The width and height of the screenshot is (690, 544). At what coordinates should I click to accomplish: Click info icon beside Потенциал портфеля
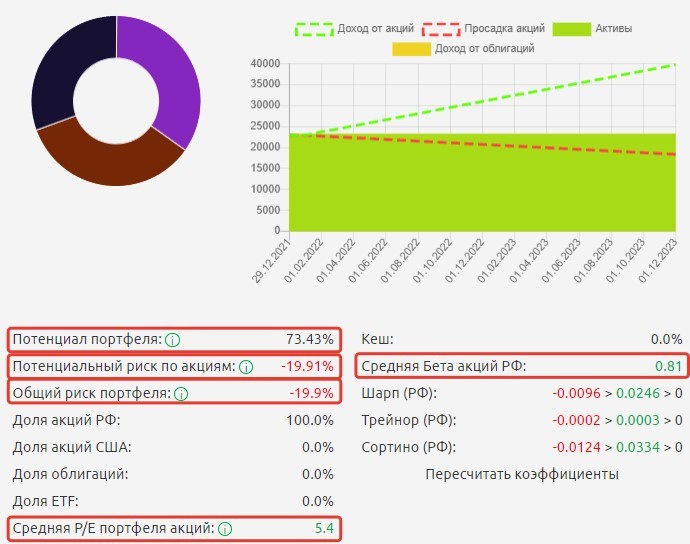point(173,340)
